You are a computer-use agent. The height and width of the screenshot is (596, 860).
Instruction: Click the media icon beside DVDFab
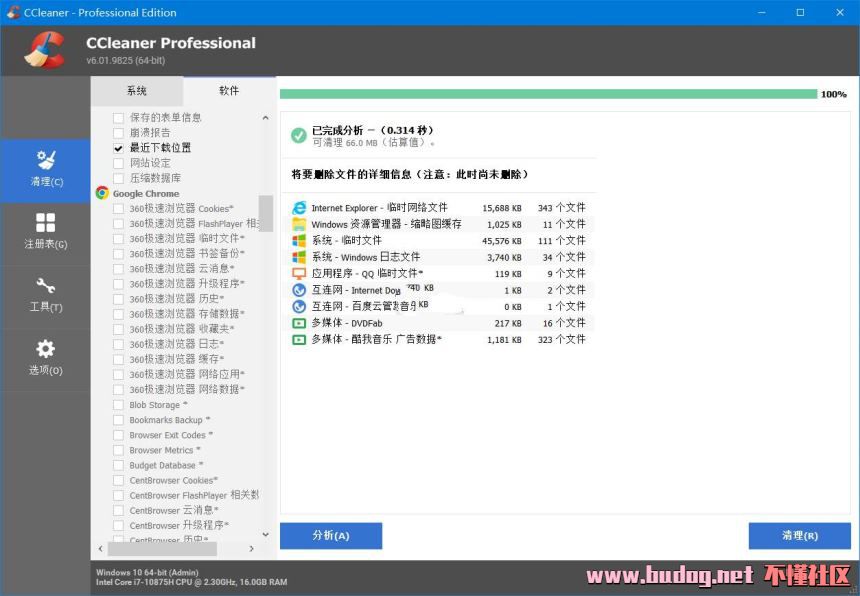click(299, 323)
